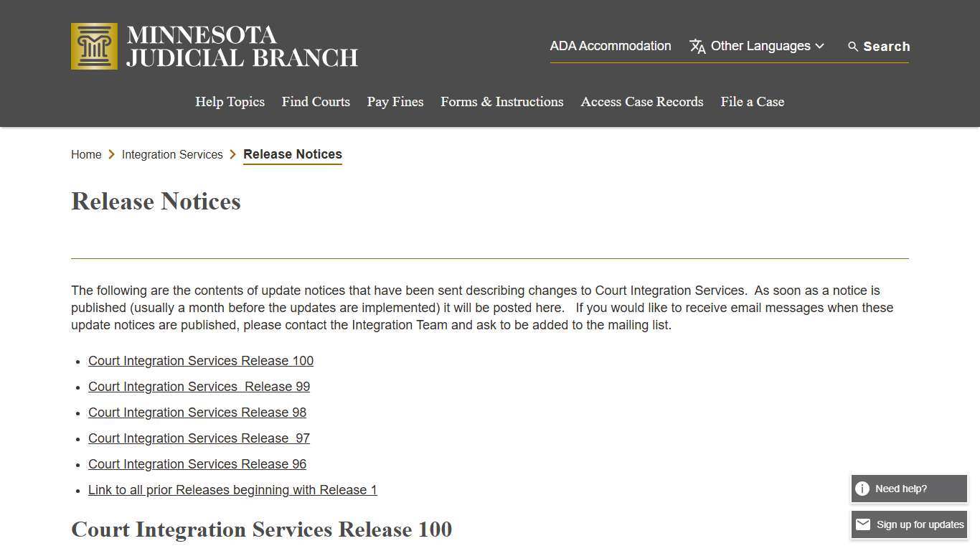Click the Minnesota Judicial Branch logo

coord(214,45)
